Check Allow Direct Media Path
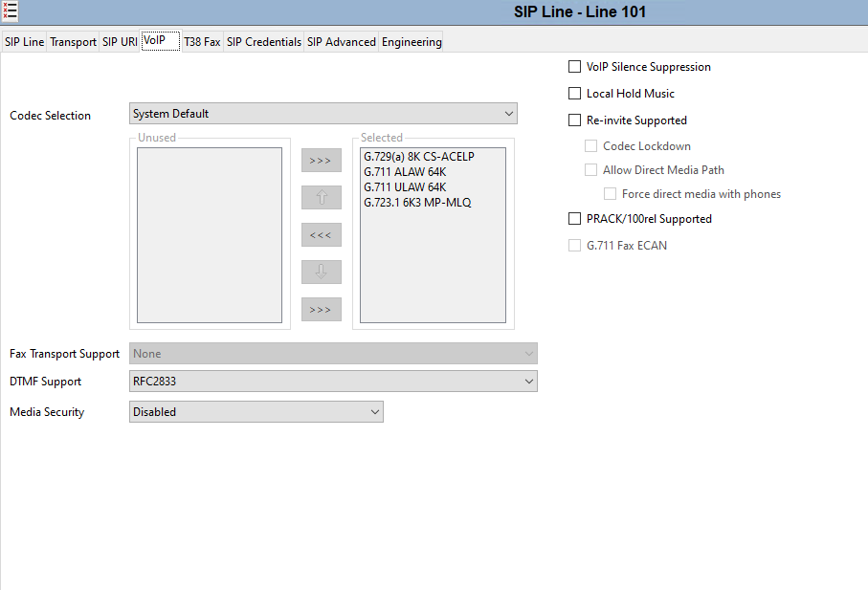868x590 pixels. pos(591,170)
